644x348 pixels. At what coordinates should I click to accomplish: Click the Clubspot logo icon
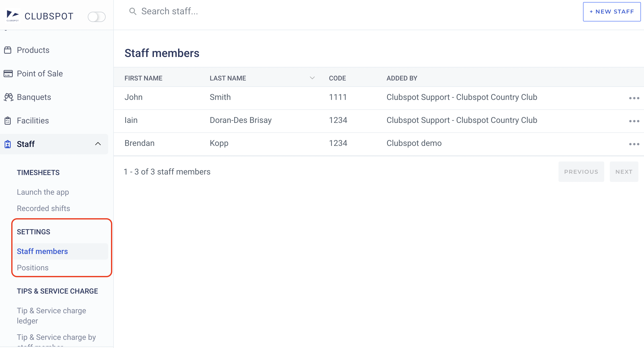click(x=13, y=16)
